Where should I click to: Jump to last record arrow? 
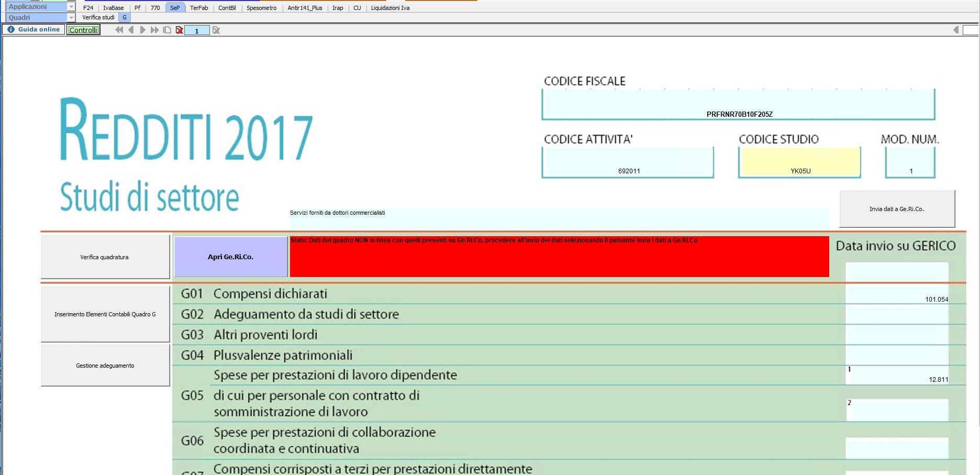[x=154, y=30]
